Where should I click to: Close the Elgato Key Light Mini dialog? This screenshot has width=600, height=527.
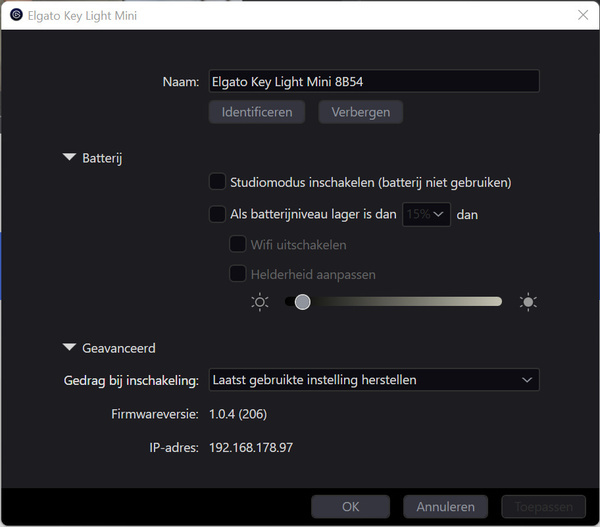click(583, 15)
